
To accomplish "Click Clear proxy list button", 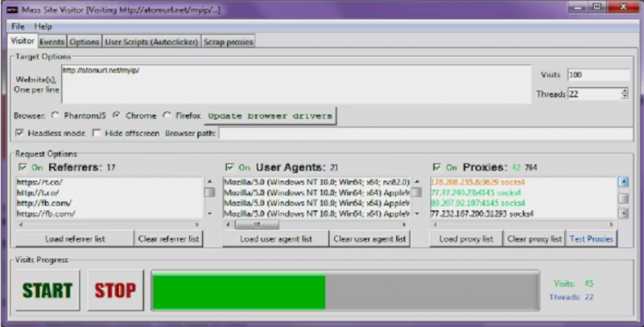I will [x=535, y=238].
